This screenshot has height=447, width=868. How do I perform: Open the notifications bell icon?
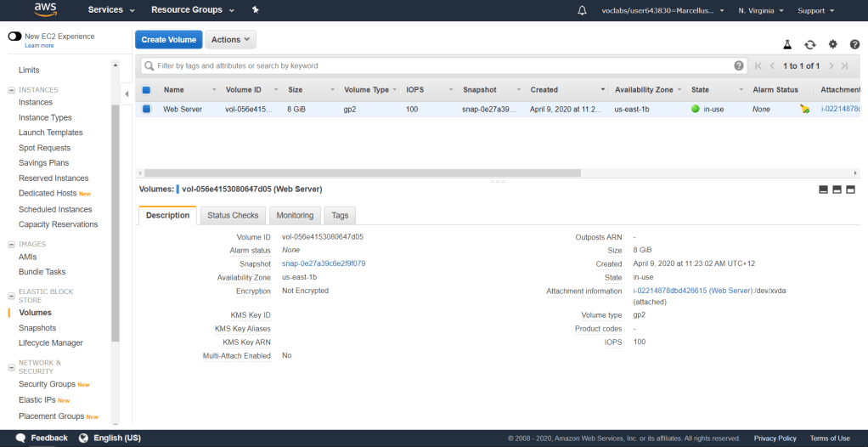(582, 10)
